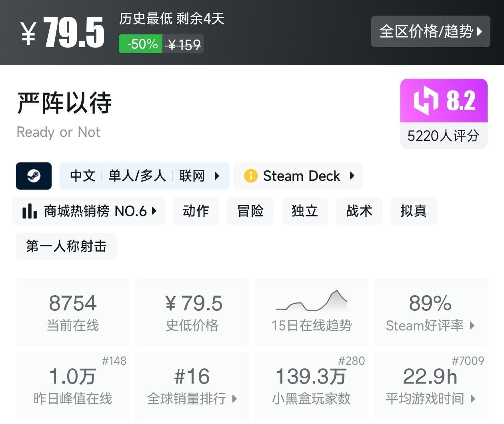Click the Steam platform icon
Viewport: 504px width, 424px height.
34,176
